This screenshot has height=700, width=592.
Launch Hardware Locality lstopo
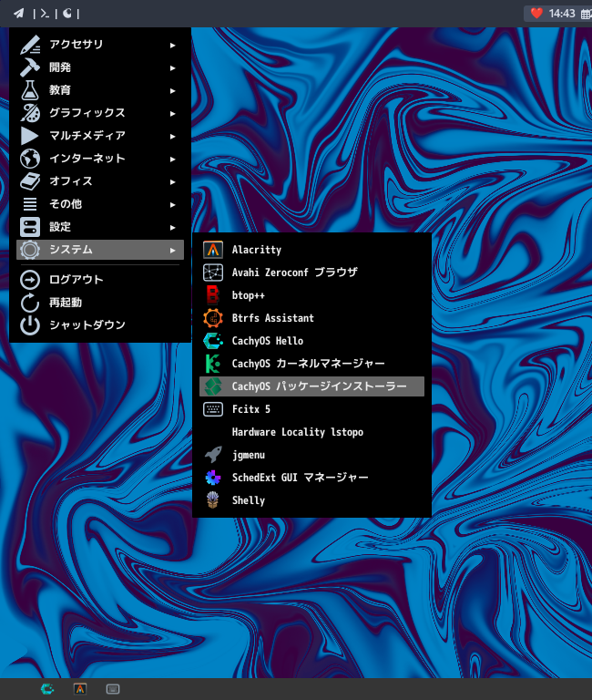click(x=311, y=432)
